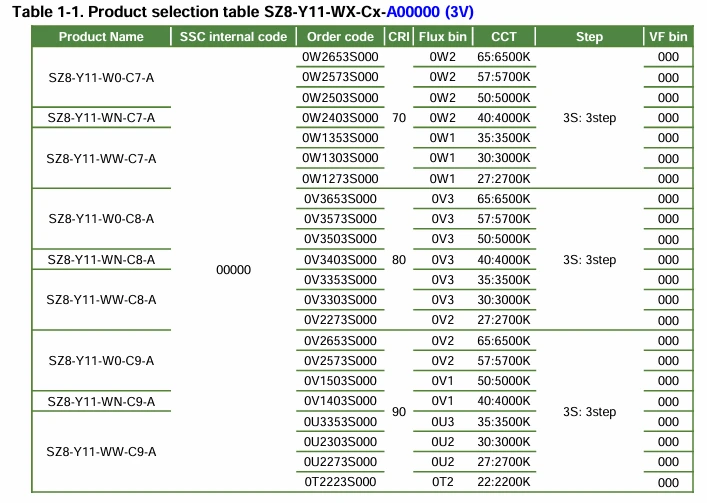707x503 pixels.
Task: Click the CRI value 70
Action: click(399, 118)
